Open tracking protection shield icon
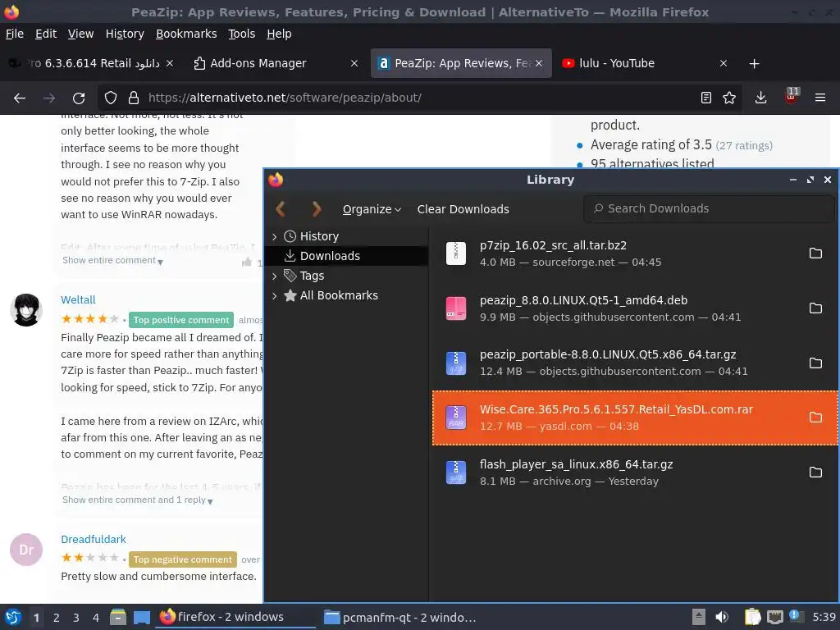This screenshot has height=630, width=840. [x=111, y=98]
